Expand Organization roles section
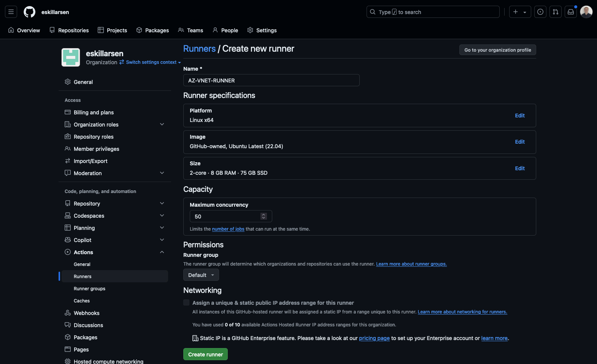Image resolution: width=597 pixels, height=364 pixels. (x=115, y=124)
